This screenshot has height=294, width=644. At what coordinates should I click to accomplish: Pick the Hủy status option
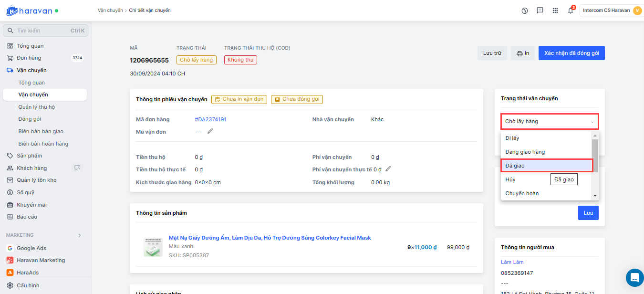coord(511,179)
